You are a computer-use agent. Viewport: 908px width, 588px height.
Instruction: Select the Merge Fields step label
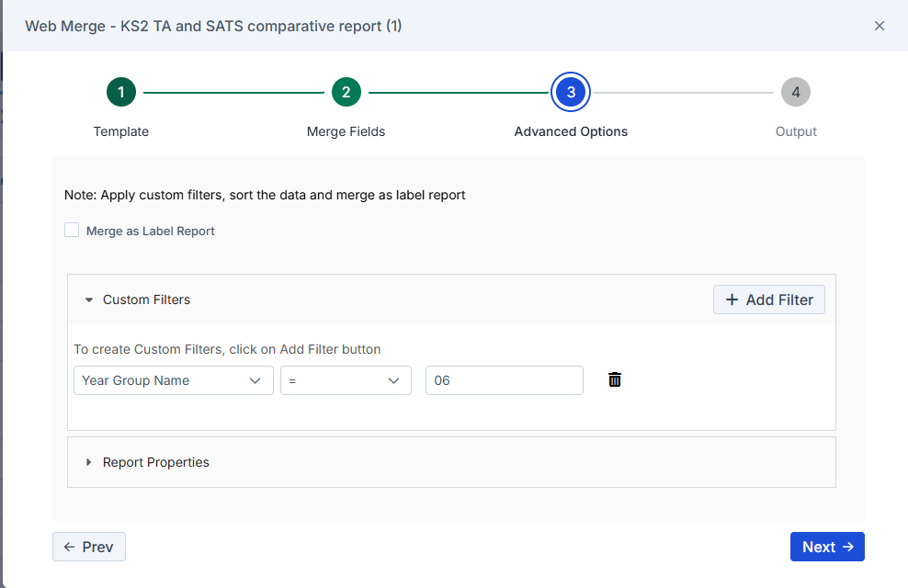(x=346, y=131)
